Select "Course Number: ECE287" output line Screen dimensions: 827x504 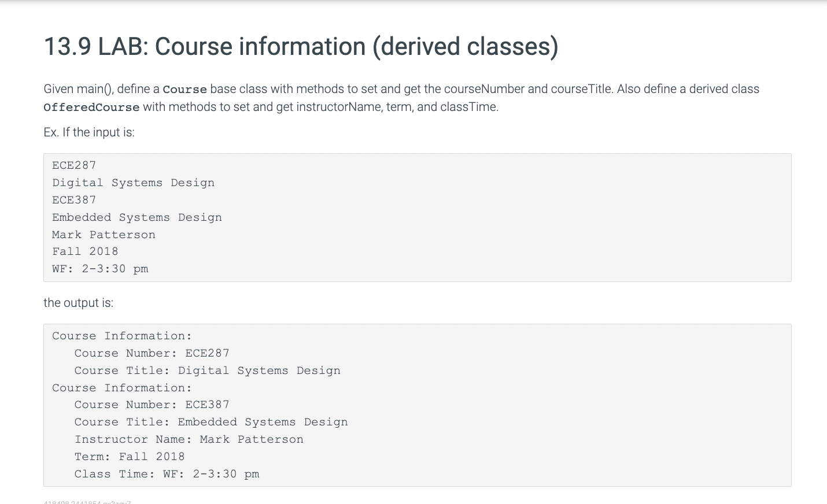click(x=152, y=353)
